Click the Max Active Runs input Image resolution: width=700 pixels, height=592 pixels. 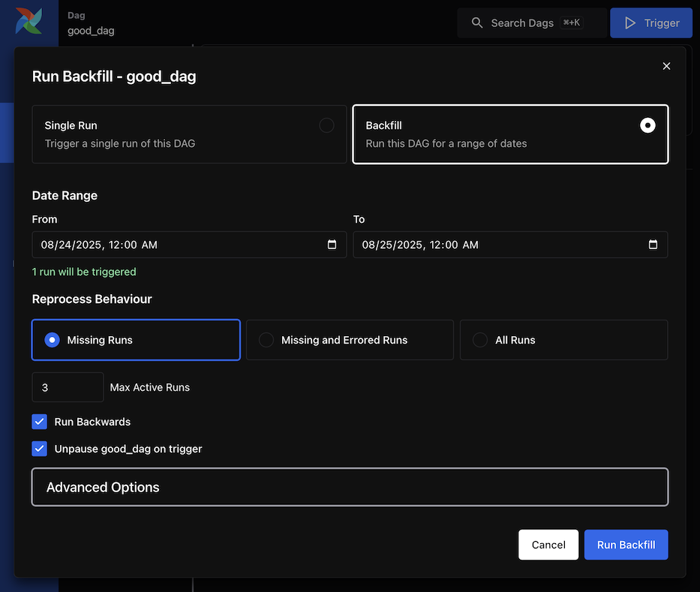[x=68, y=387]
